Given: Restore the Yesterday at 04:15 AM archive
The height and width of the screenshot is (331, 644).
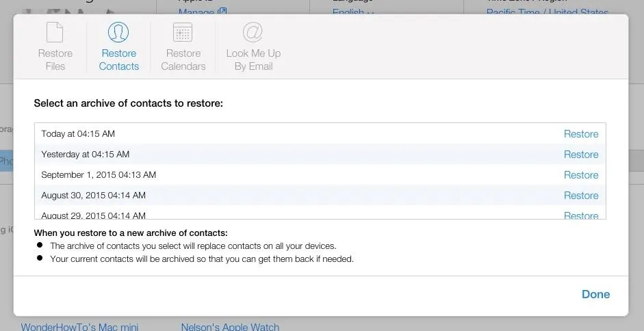Looking at the screenshot, I should 580,155.
